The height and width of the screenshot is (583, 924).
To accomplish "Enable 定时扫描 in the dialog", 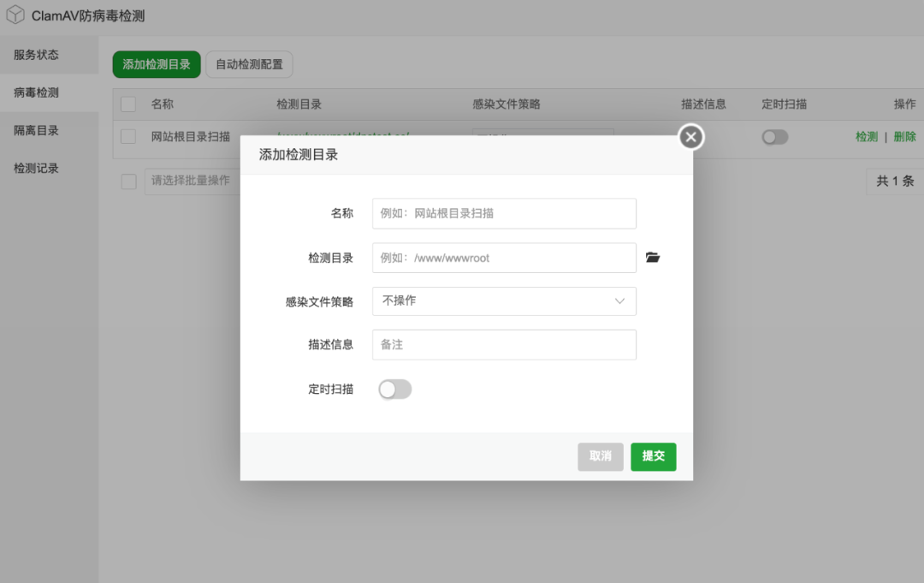I will (x=394, y=389).
